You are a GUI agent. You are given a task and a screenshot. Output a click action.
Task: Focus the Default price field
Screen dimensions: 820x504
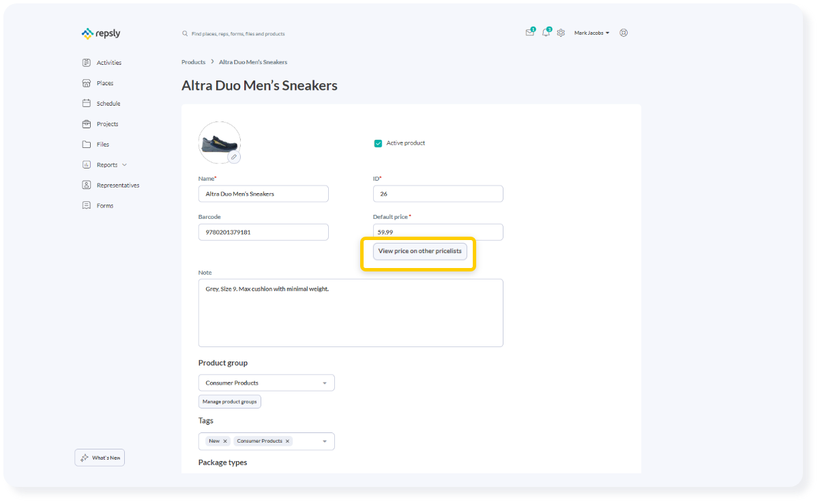[438, 232]
